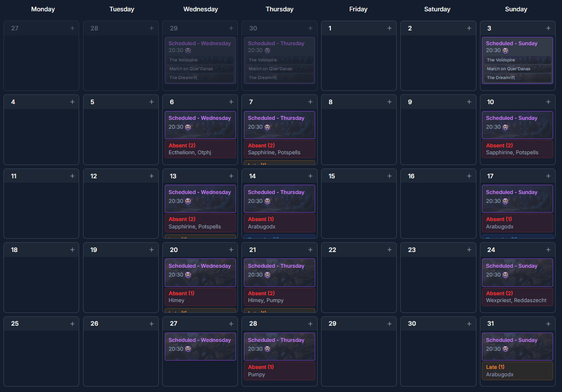
Task: Add event on Friday the 22nd
Action: (x=389, y=250)
